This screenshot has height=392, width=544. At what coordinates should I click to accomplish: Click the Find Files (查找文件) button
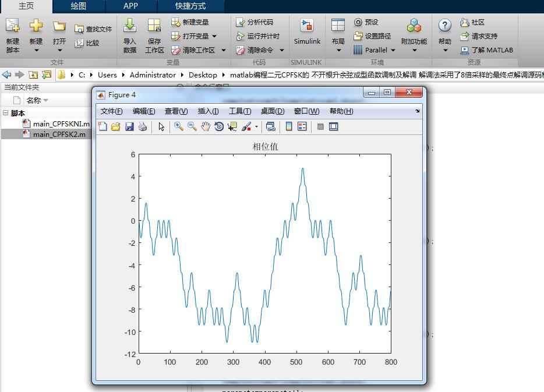click(x=93, y=29)
